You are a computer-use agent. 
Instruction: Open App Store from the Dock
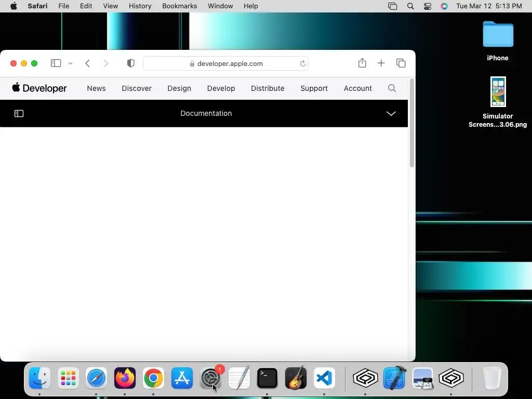click(x=182, y=378)
